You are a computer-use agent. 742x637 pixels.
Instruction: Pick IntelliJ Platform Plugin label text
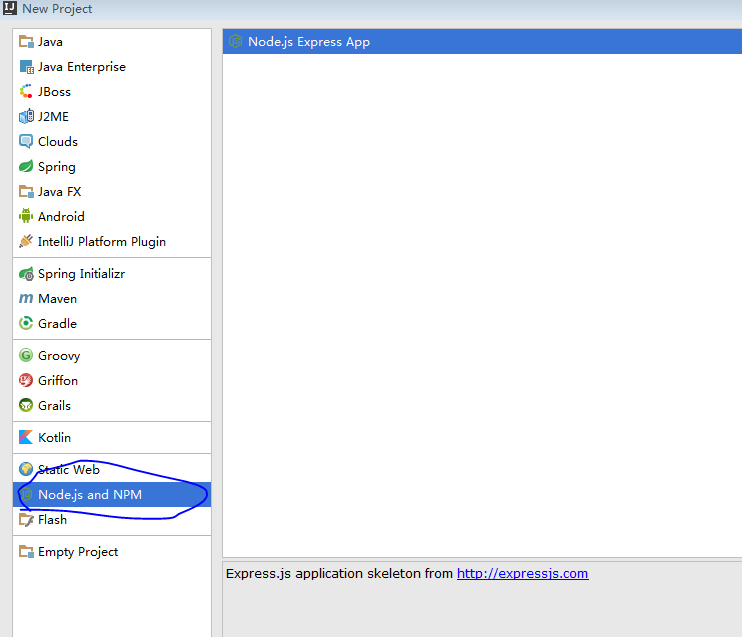pos(102,242)
